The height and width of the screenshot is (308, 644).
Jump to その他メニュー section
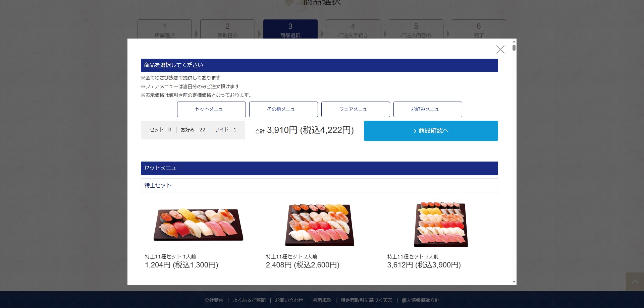[x=283, y=110]
